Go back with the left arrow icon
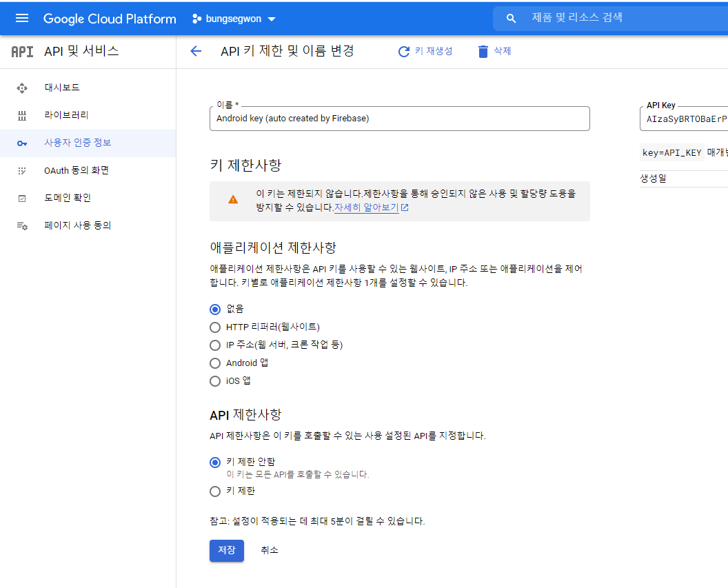The height and width of the screenshot is (588, 728). coord(196,51)
